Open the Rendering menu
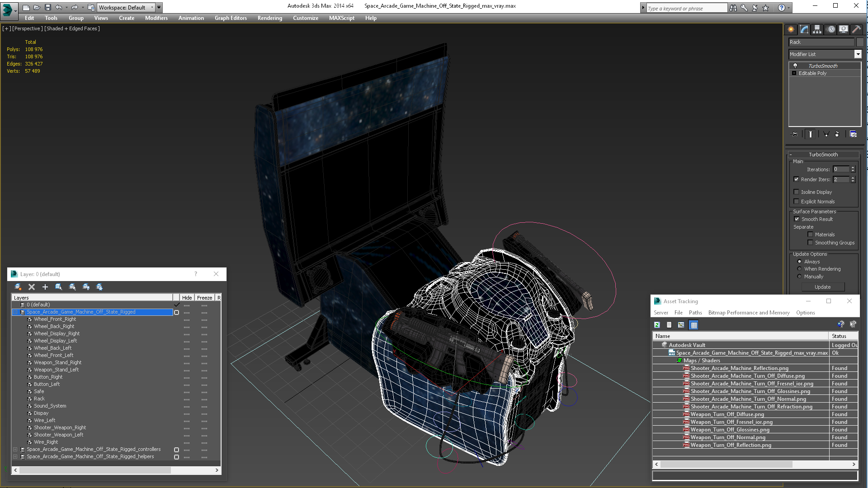 [x=269, y=18]
